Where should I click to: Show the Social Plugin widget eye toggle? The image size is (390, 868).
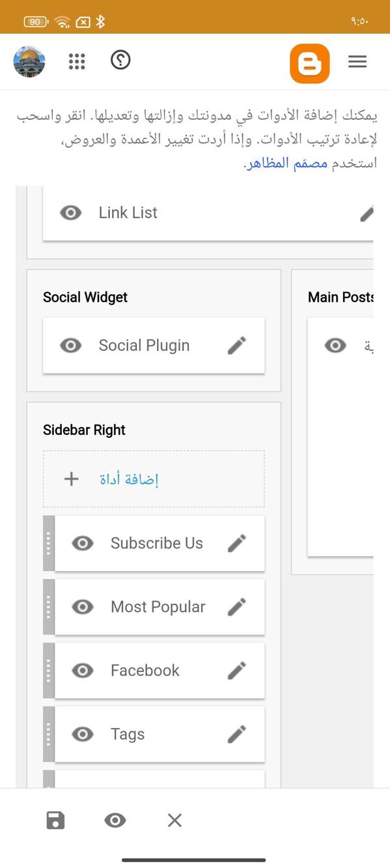coord(70,345)
